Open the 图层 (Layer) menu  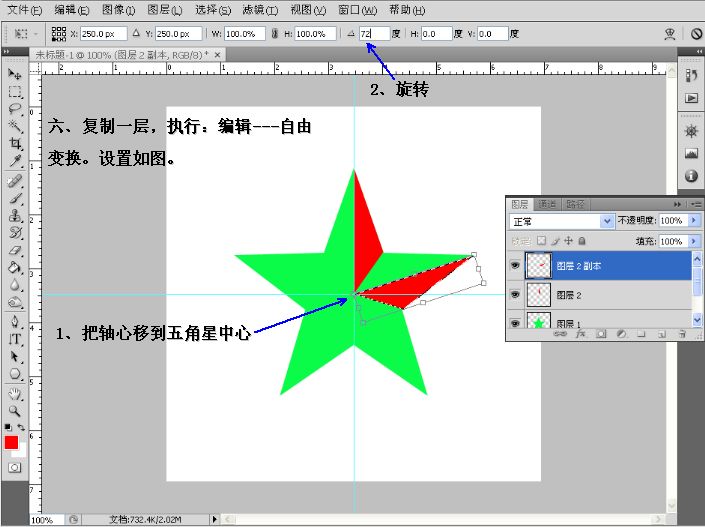[165, 10]
